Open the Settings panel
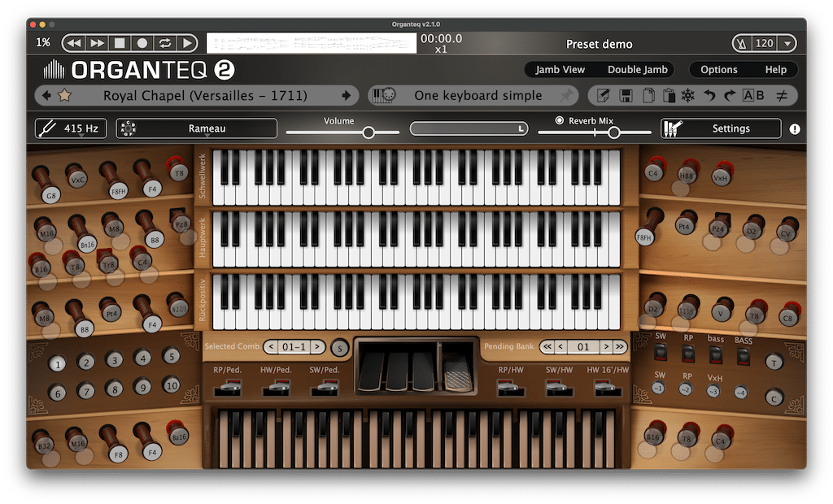The image size is (833, 504). 721,128
